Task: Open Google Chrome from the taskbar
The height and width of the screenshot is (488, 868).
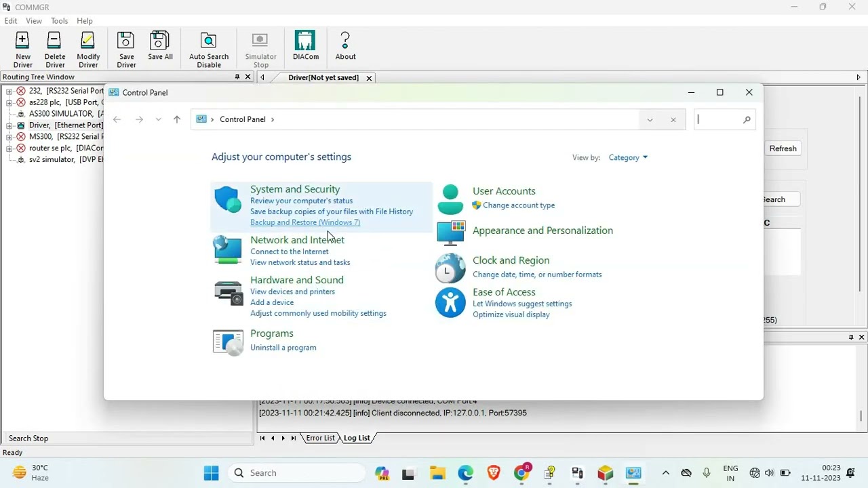Action: (x=521, y=473)
